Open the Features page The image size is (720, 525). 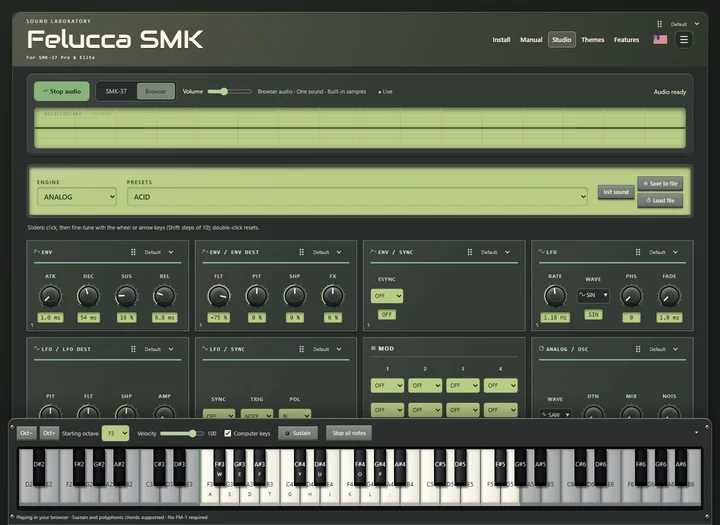[626, 40]
